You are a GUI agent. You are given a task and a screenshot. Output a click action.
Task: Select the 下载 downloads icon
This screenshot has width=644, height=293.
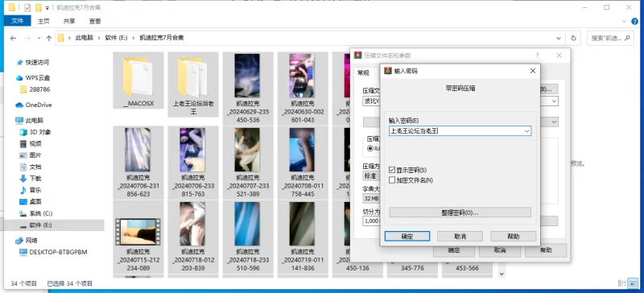[x=23, y=179]
